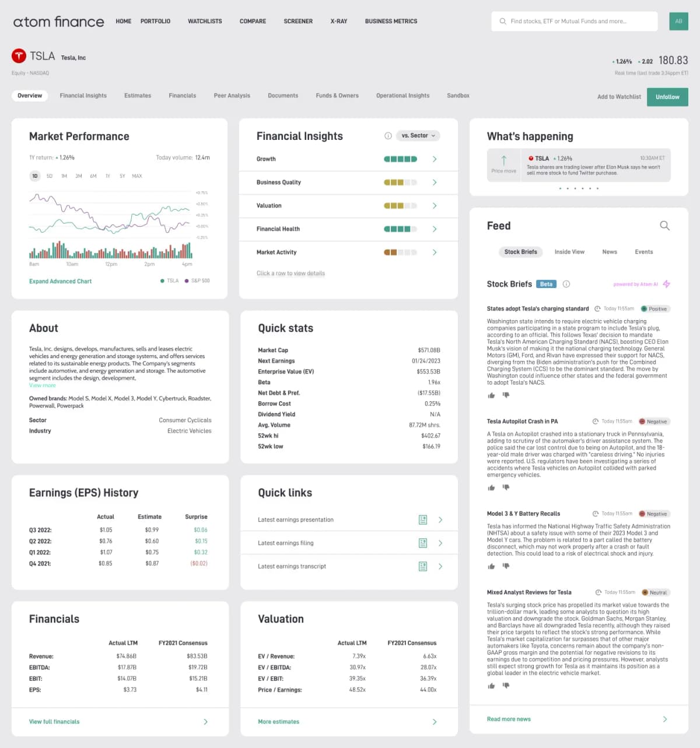The image size is (700, 748).
Task: Click the Price move arrow icon
Action: pyautogui.click(x=504, y=160)
